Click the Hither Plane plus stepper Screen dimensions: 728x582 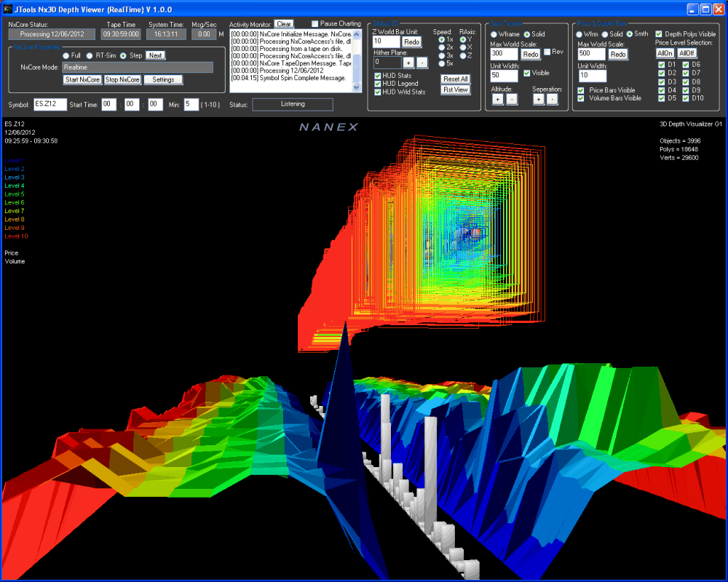click(x=408, y=63)
